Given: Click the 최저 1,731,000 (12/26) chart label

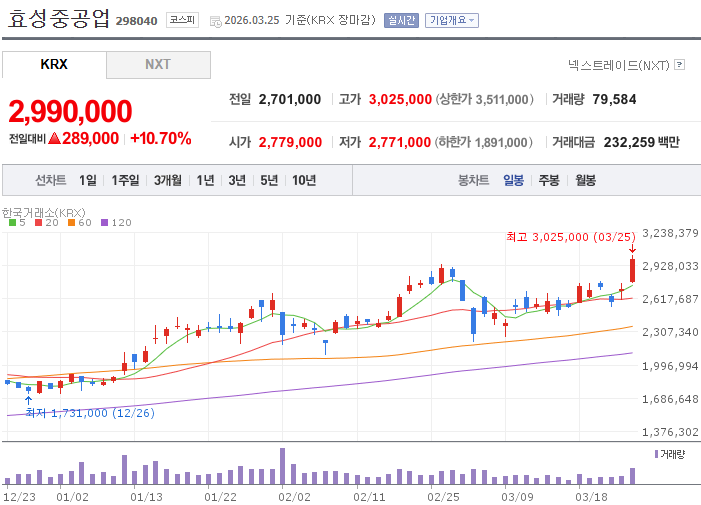Looking at the screenshot, I should point(90,413).
